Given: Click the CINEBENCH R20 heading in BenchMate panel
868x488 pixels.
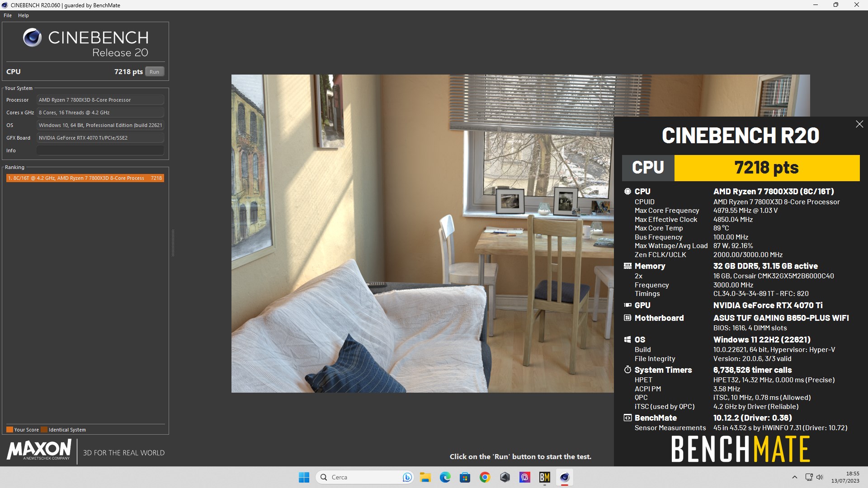Looking at the screenshot, I should click(x=741, y=136).
